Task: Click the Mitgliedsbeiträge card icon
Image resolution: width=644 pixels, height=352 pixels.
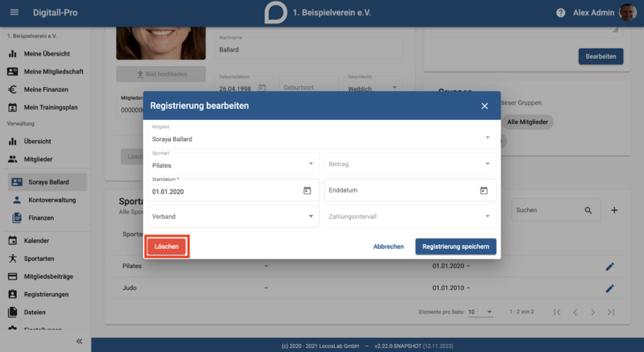Action: (13, 276)
